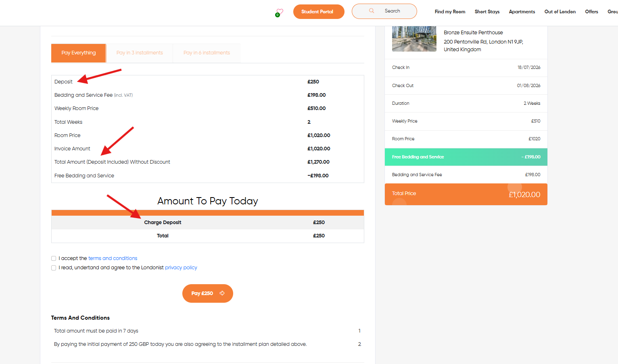Open the terms and conditions link
Viewport: 618px width, 364px height.
point(113,258)
